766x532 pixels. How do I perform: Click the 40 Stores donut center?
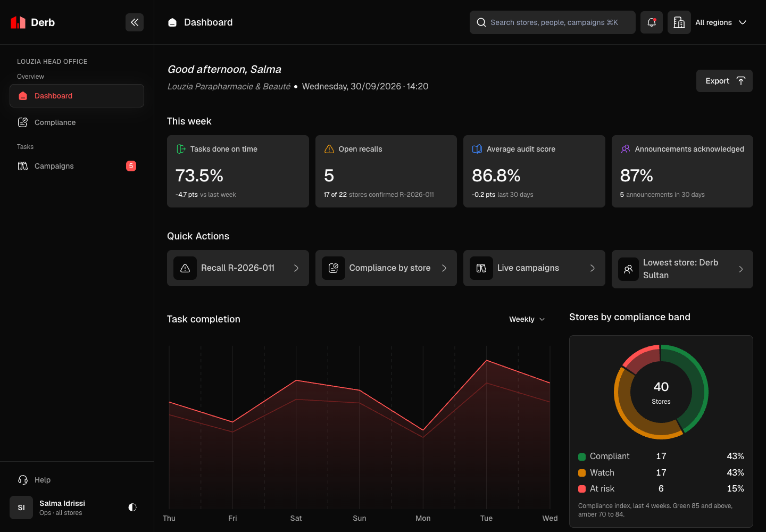(x=661, y=392)
